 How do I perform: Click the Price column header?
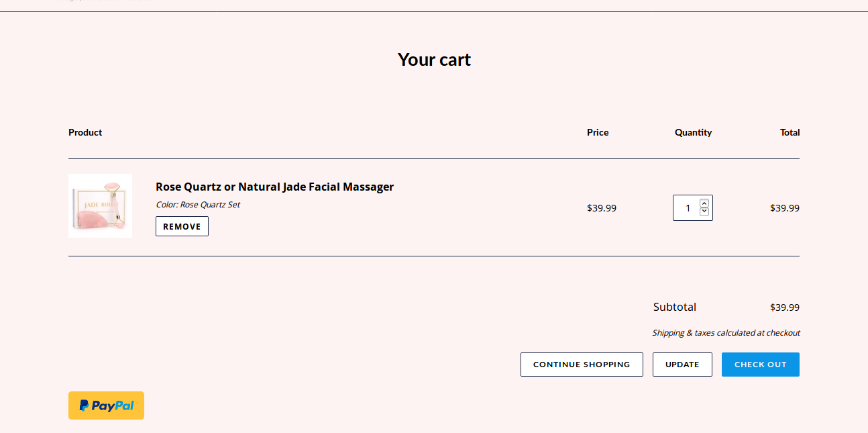click(x=598, y=132)
